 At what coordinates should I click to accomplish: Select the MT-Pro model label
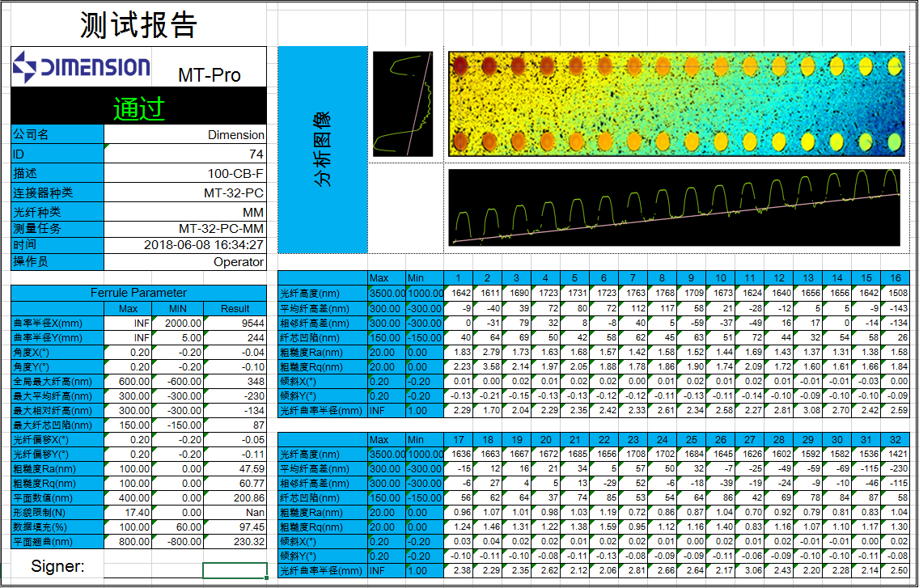209,75
